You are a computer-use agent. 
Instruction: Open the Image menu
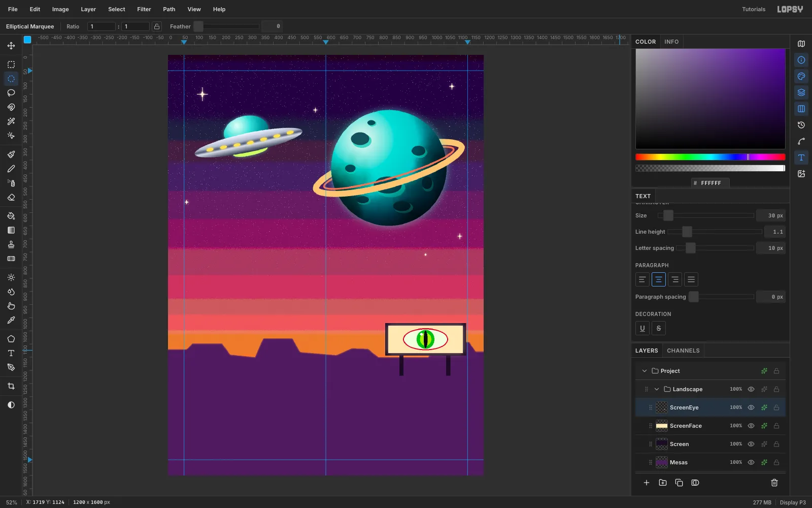point(60,9)
